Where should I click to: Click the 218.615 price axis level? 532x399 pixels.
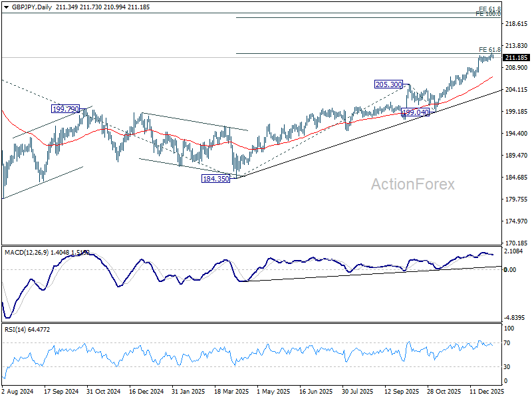click(516, 24)
